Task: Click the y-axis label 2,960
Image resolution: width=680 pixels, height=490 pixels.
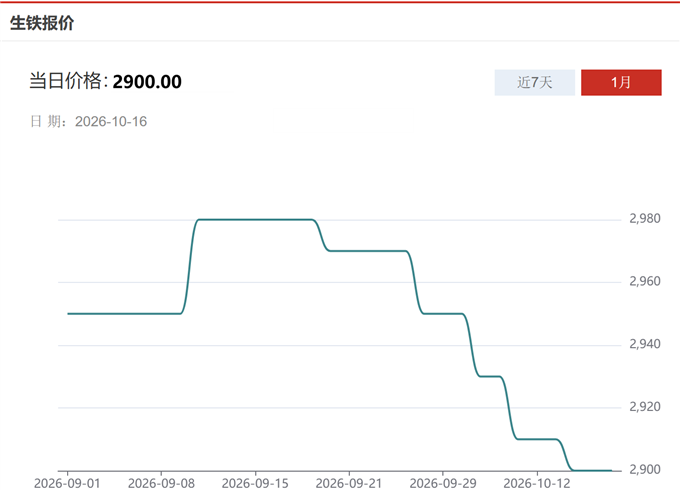Action: [645, 281]
